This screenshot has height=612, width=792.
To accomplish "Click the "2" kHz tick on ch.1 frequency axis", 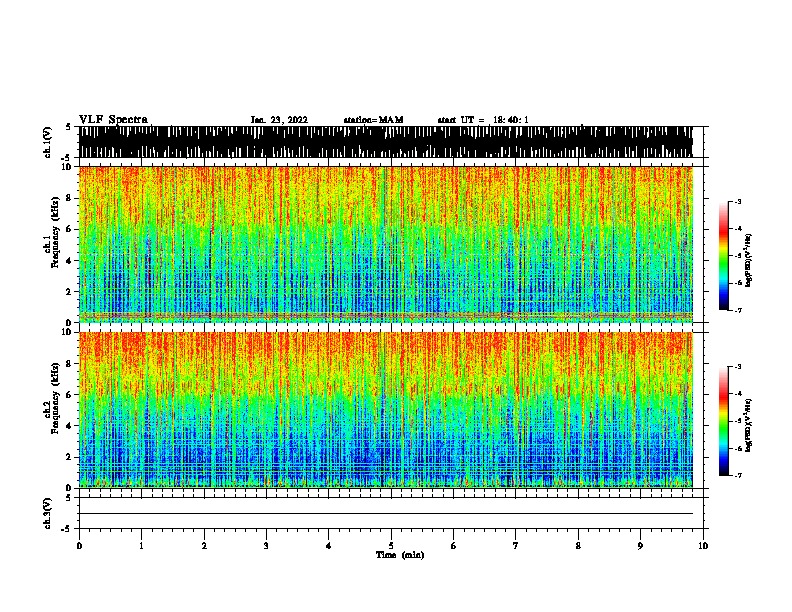I will 69,291.
